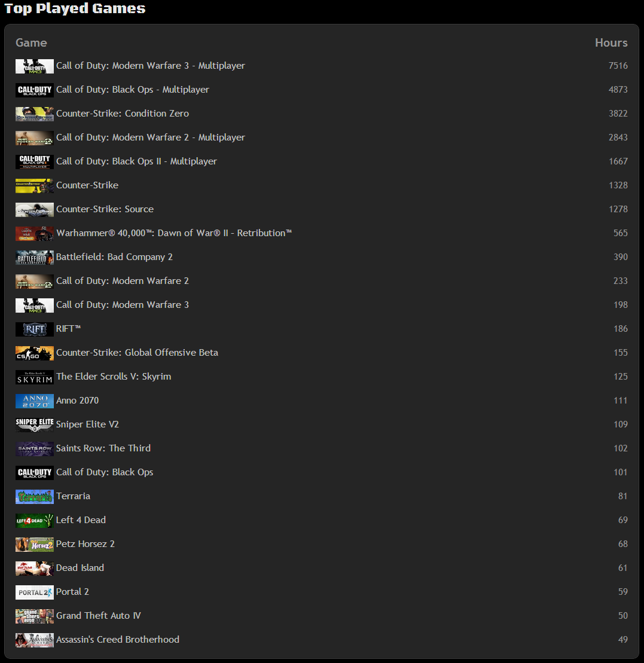Click the 565 hours value
The height and width of the screenshot is (663, 644).
(620, 233)
